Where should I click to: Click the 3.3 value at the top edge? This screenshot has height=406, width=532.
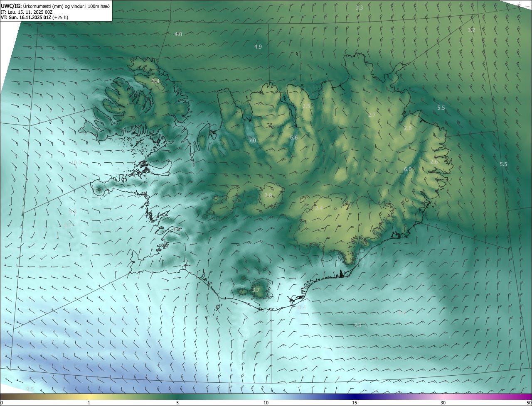(x=359, y=7)
